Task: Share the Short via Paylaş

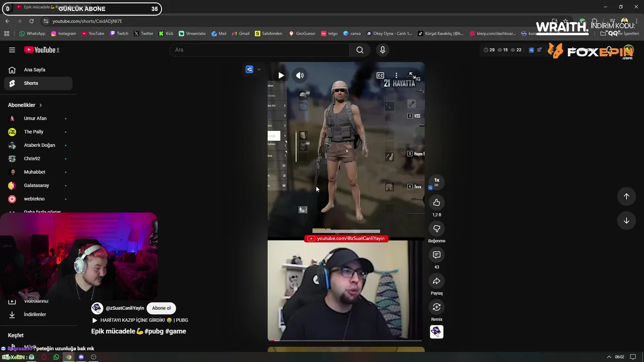Action: point(437,281)
